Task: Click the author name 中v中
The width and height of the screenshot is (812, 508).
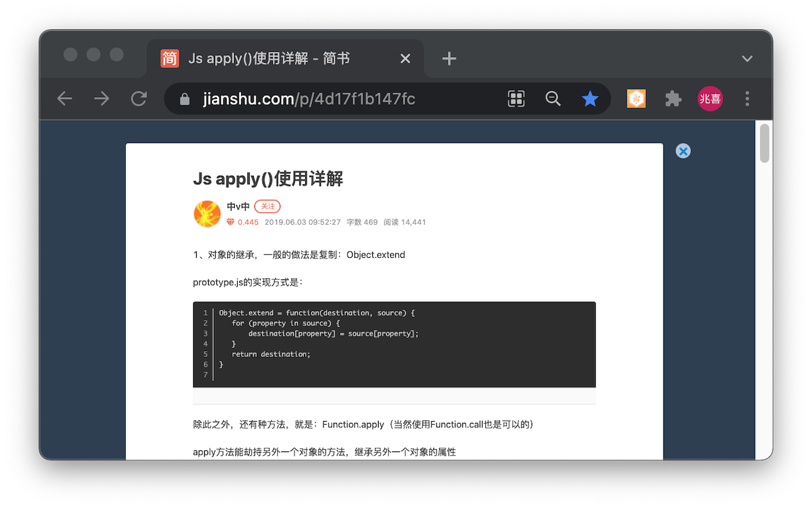Action: tap(238, 206)
